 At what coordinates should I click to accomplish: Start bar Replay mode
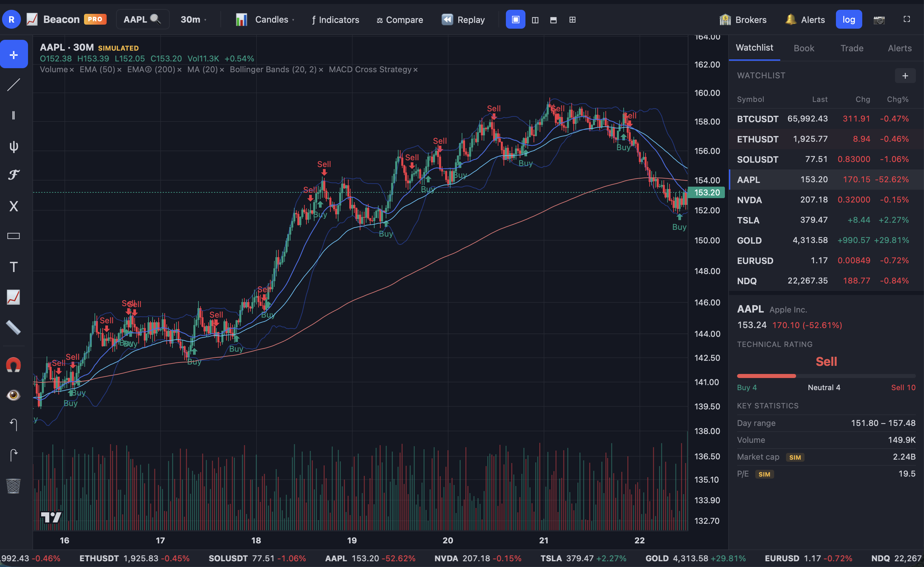click(463, 20)
